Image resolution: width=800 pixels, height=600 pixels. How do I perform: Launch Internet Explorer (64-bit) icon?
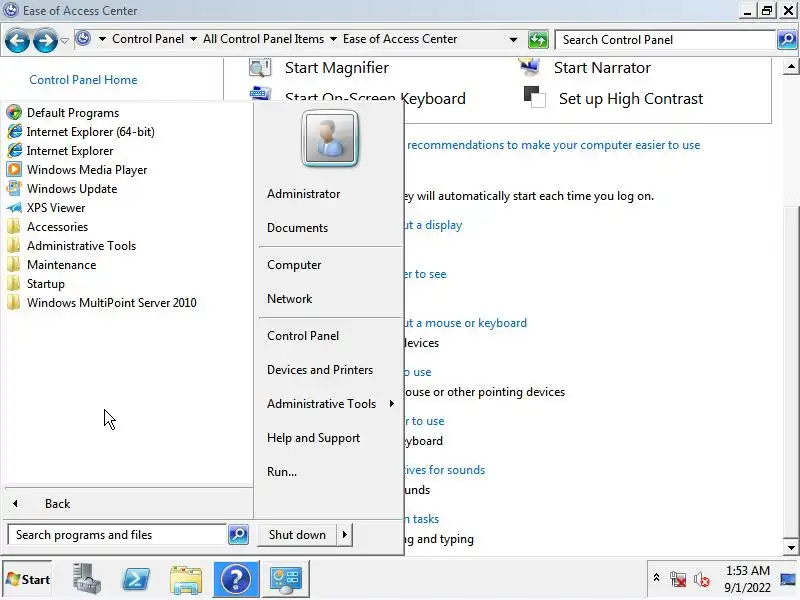[x=14, y=132]
